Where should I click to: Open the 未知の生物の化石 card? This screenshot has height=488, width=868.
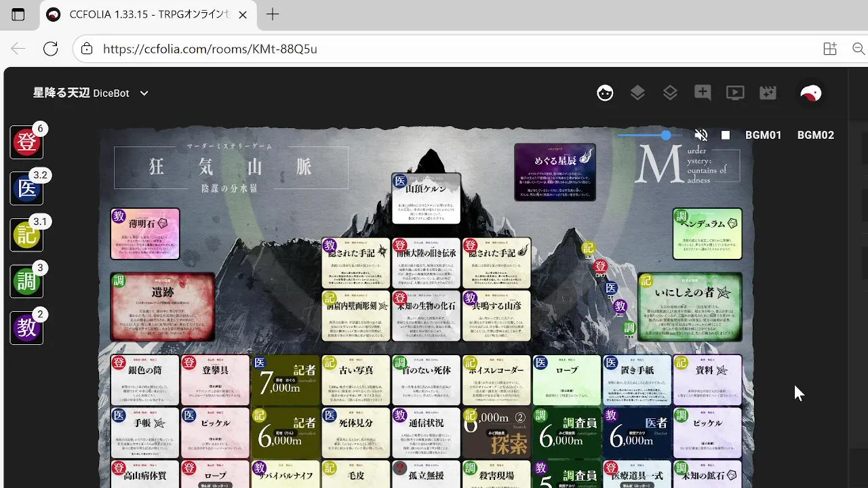[427, 316]
